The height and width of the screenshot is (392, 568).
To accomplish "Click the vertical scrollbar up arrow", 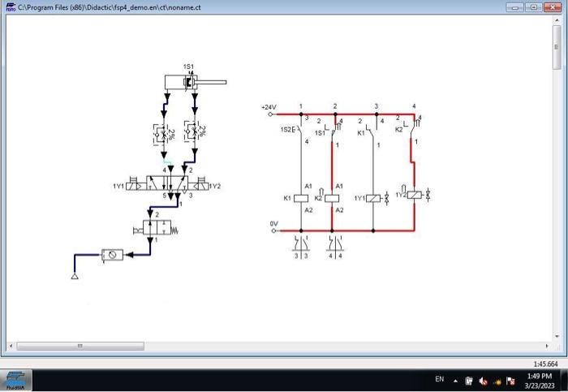I will pyautogui.click(x=557, y=20).
